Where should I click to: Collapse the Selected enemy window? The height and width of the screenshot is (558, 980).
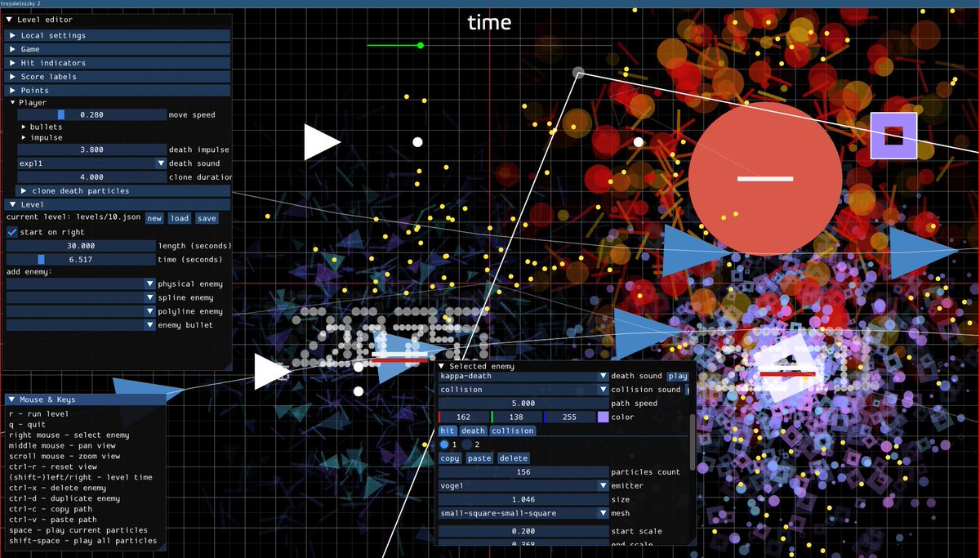[x=442, y=367]
